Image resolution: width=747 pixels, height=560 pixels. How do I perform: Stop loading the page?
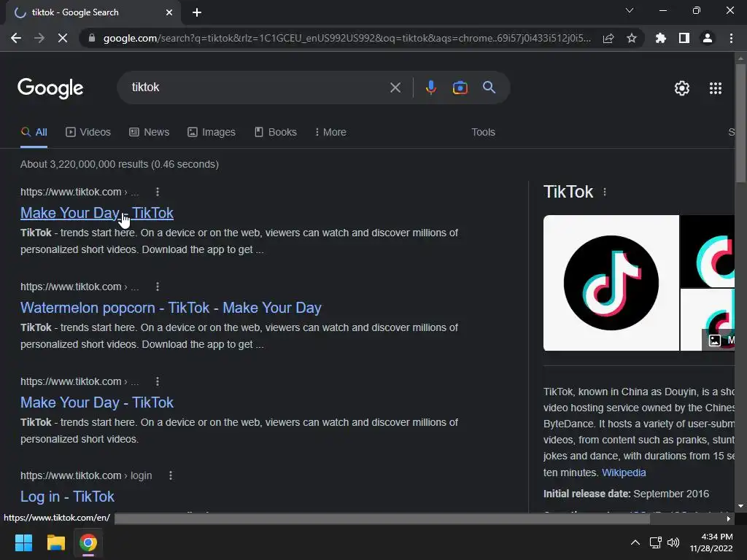[63, 38]
